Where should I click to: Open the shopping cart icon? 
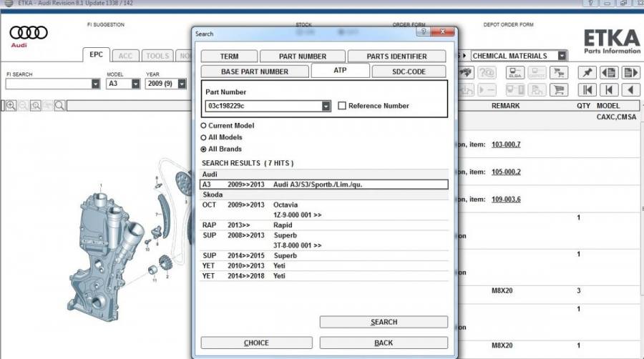coord(558,90)
